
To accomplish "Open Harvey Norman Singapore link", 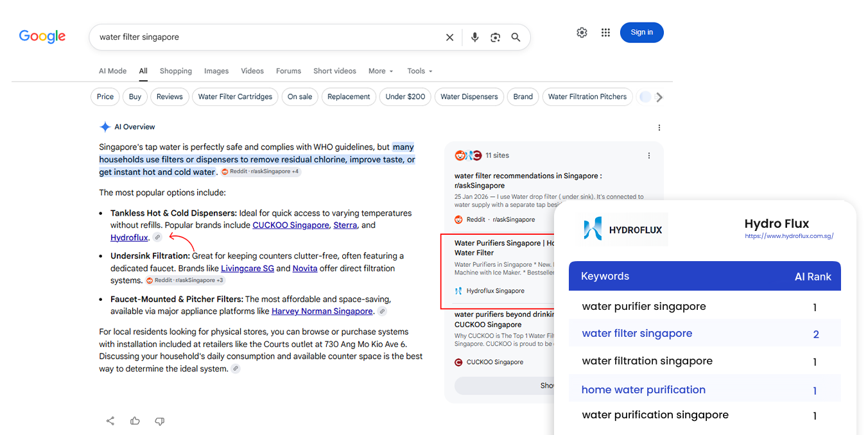I will pos(322,311).
